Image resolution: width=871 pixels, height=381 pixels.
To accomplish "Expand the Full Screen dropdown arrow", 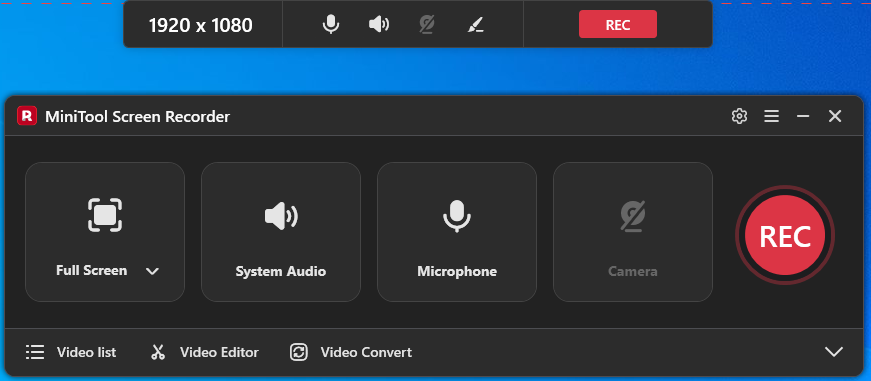I will coord(152,271).
